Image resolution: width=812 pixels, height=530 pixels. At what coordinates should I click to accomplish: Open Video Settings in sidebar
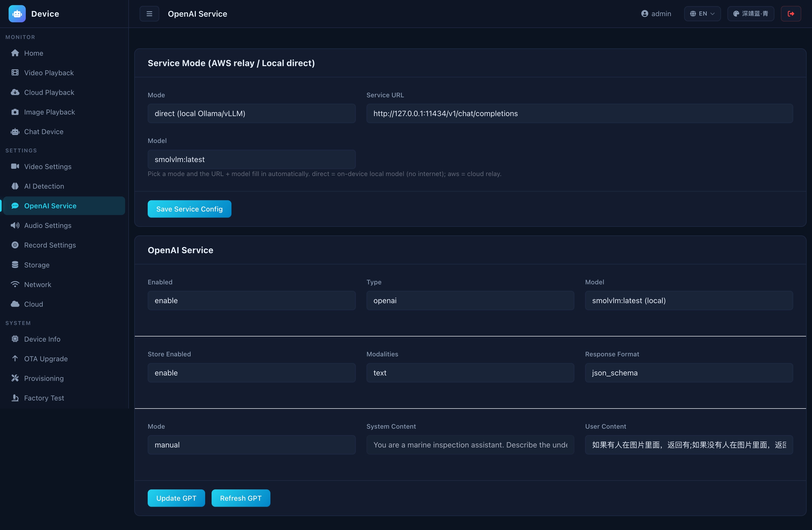(x=64, y=166)
